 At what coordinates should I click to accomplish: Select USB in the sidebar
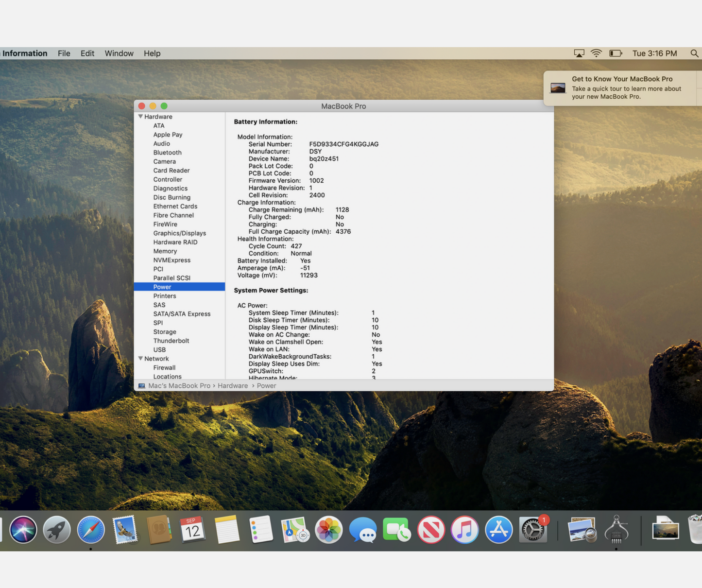[159, 350]
